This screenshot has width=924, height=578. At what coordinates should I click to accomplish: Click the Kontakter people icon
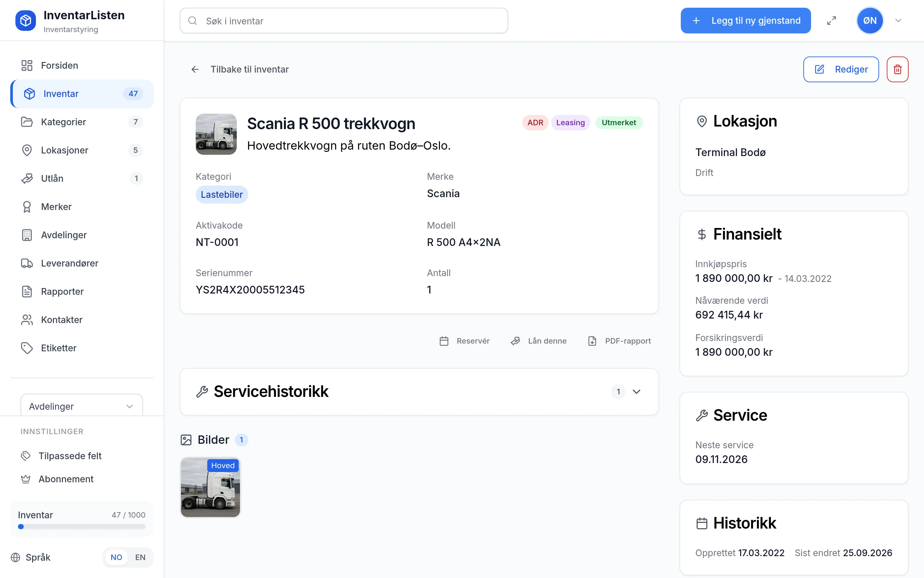tap(27, 320)
